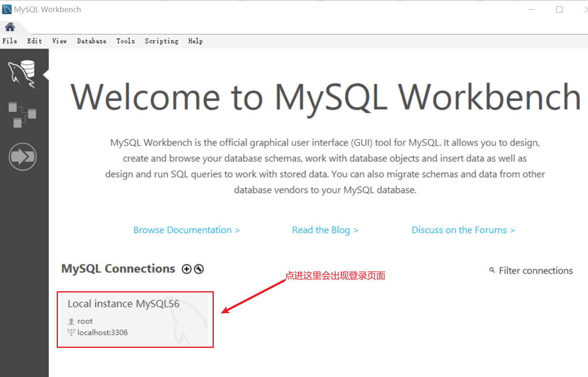Visit Discuss on the Forums link
The width and height of the screenshot is (588, 377).
(463, 230)
